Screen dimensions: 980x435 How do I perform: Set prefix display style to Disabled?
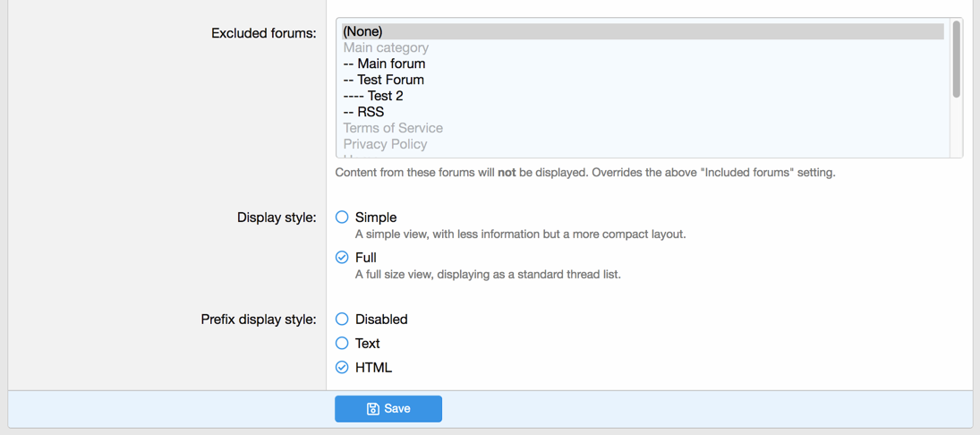[342, 320]
